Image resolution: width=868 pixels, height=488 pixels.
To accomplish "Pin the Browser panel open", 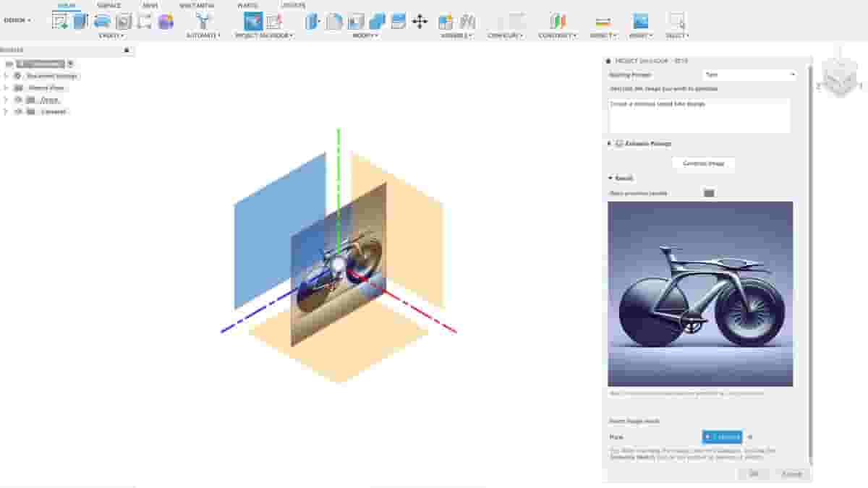I will pyautogui.click(x=127, y=51).
